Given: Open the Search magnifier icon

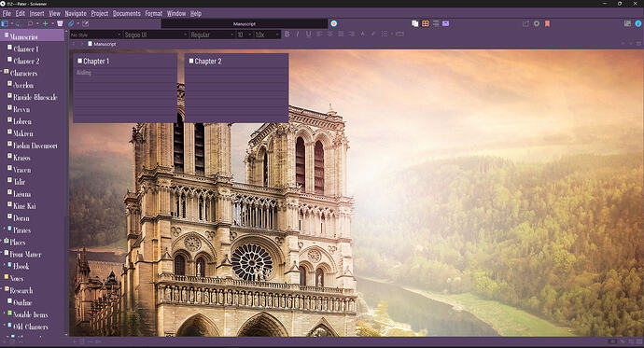Looking at the screenshot, I should point(30,24).
